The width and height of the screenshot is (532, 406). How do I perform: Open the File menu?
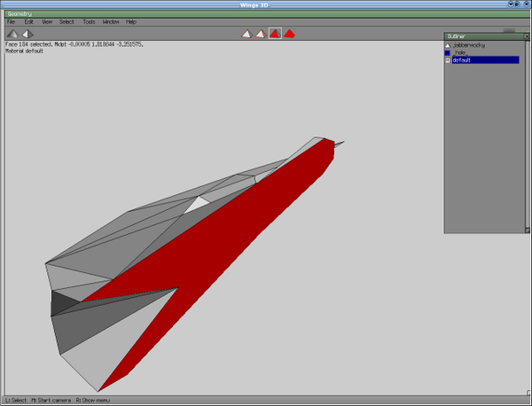click(12, 21)
